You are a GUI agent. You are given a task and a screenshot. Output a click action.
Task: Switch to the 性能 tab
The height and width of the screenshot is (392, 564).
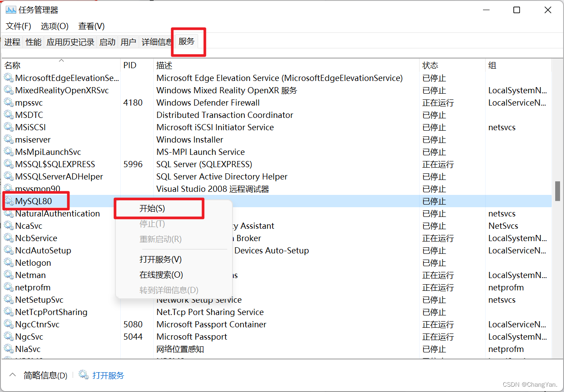(33, 42)
